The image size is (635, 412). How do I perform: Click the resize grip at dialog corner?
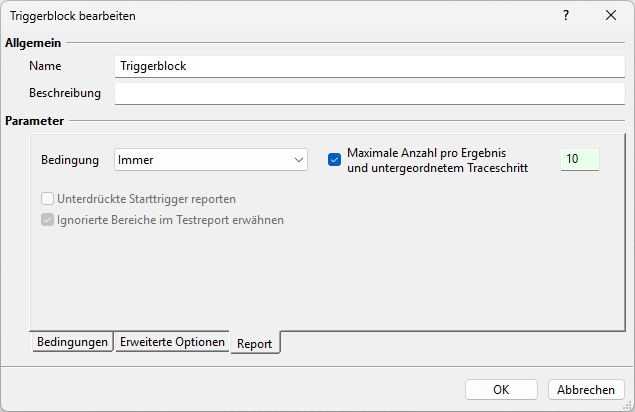coord(627,405)
